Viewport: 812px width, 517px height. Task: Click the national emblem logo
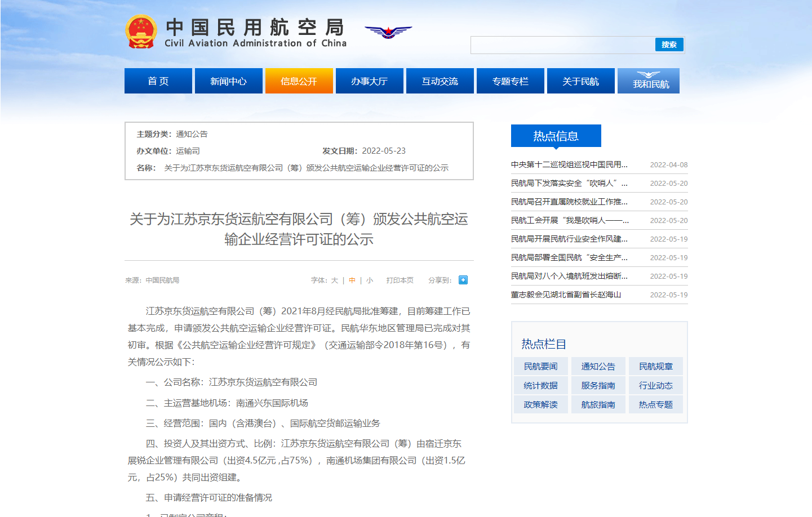pos(141,32)
